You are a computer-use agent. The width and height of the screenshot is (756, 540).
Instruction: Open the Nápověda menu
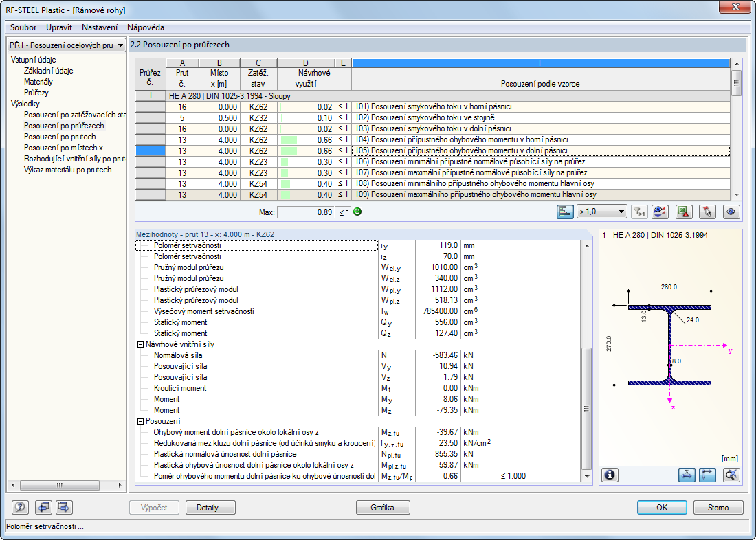pos(146,27)
